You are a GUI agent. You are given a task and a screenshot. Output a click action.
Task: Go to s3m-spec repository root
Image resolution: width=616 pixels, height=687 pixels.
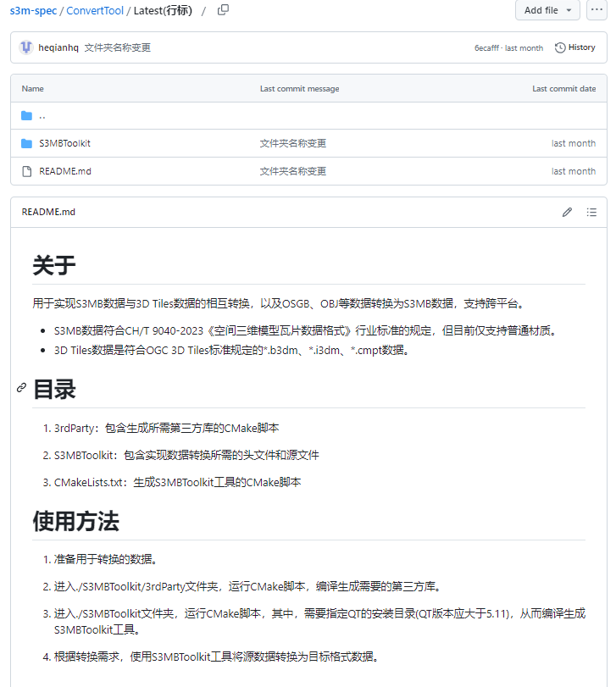point(33,10)
